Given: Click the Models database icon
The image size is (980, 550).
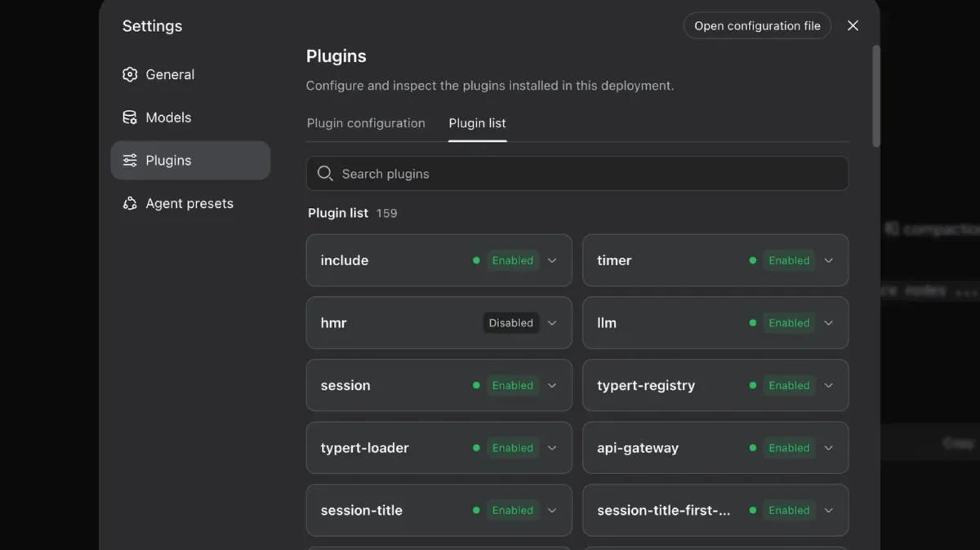Looking at the screenshot, I should point(130,118).
